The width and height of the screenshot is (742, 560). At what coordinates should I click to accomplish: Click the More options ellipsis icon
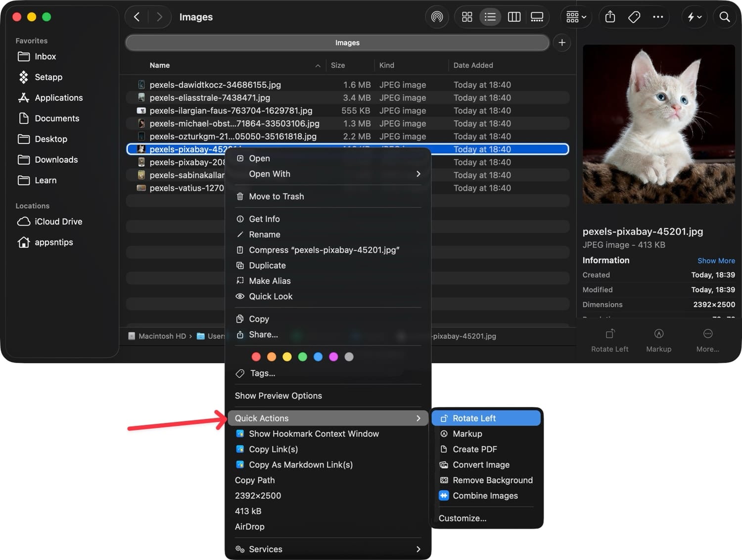coord(658,16)
